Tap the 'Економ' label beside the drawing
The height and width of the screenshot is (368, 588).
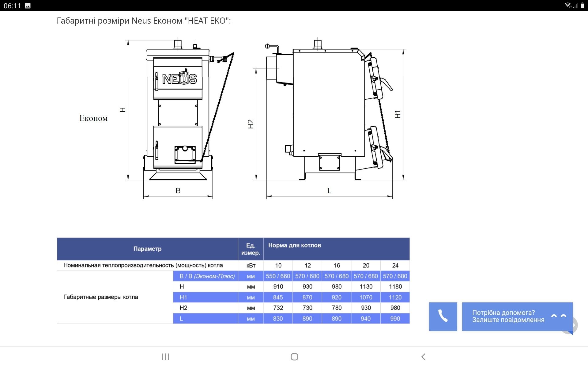[93, 118]
